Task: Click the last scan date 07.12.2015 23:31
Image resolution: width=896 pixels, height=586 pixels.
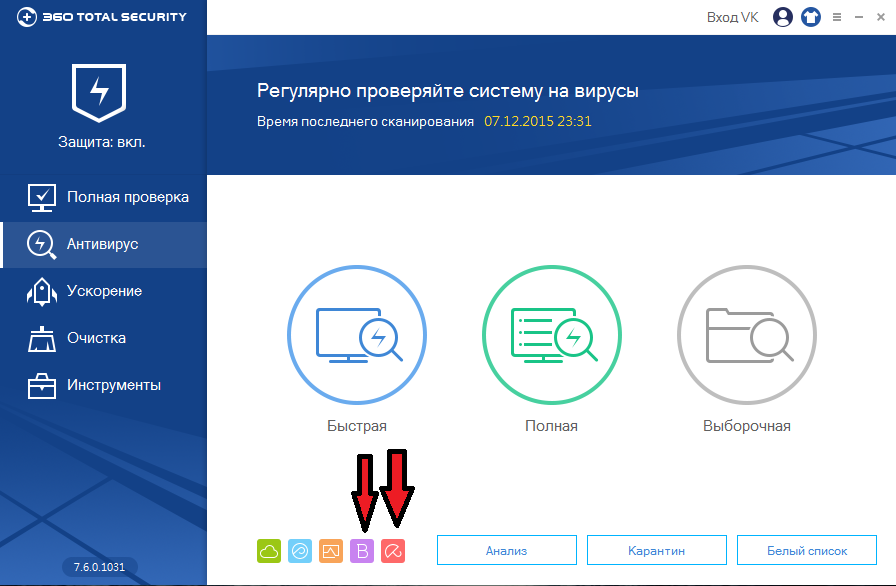Action: tap(538, 121)
